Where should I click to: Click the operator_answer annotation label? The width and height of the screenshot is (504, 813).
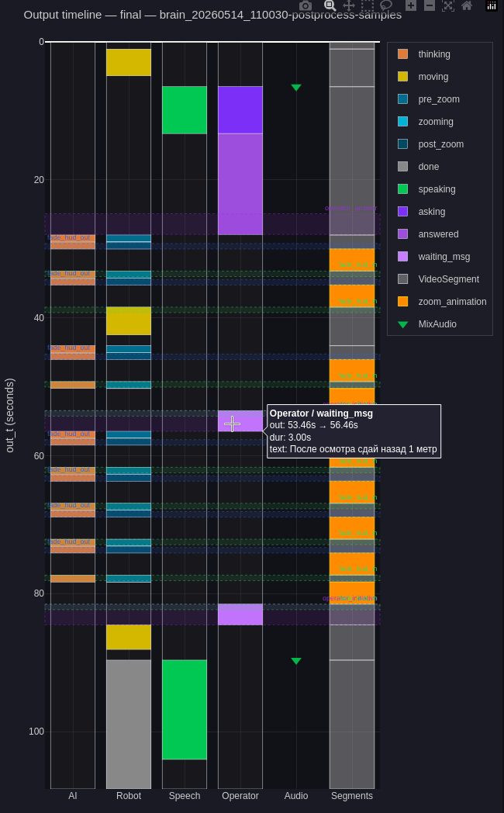click(x=350, y=208)
